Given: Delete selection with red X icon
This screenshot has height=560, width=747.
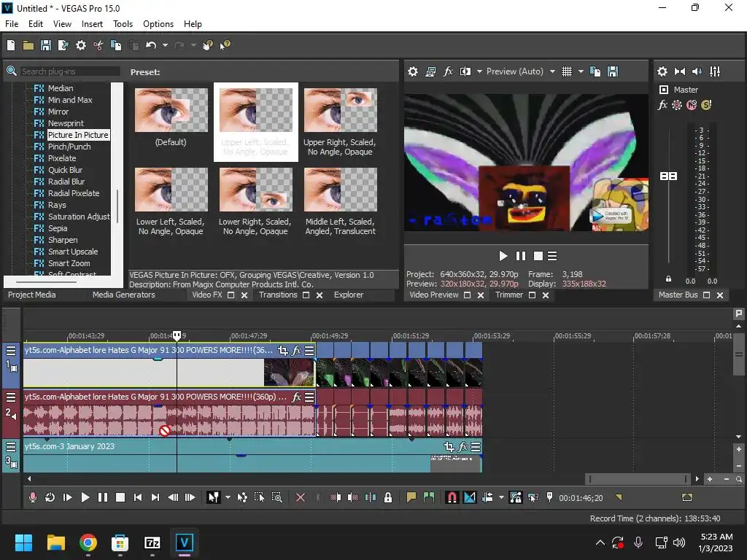Looking at the screenshot, I should (300, 497).
